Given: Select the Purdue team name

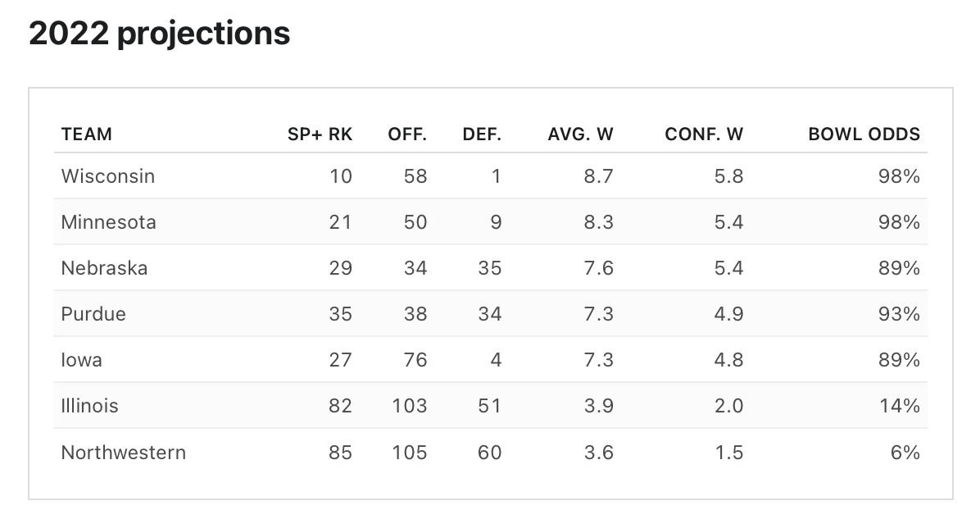Looking at the screenshot, I should [93, 314].
